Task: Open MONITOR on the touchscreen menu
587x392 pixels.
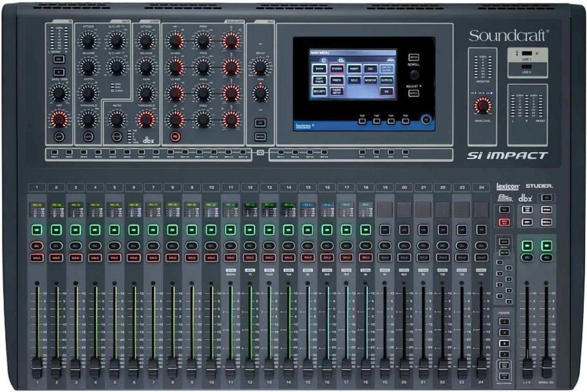Action: pyautogui.click(x=370, y=80)
